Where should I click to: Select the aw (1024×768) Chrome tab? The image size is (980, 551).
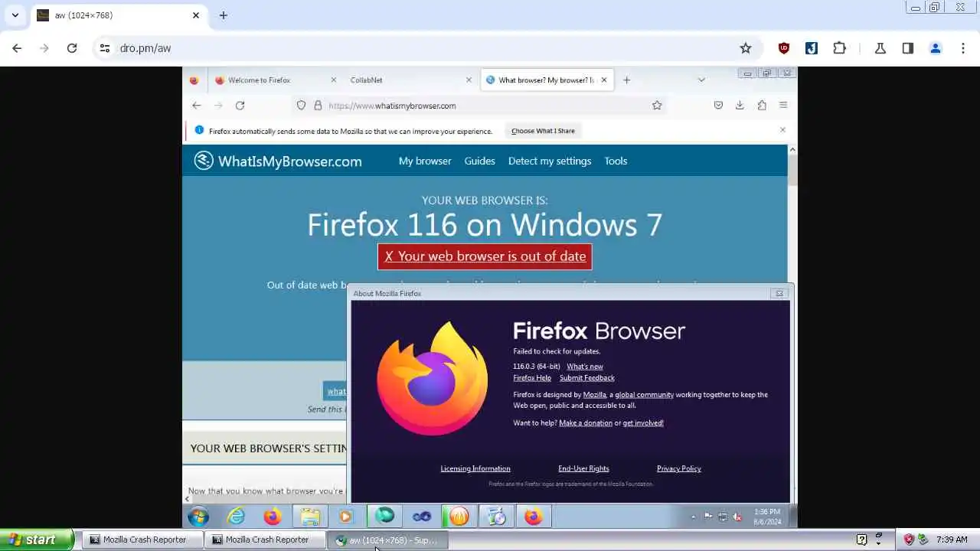(119, 15)
